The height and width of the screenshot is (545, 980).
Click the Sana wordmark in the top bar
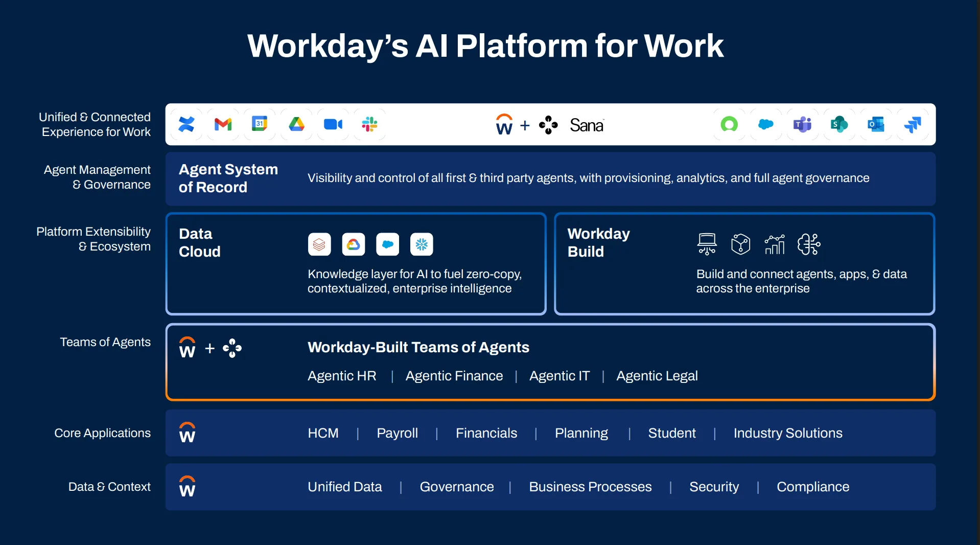587,125
